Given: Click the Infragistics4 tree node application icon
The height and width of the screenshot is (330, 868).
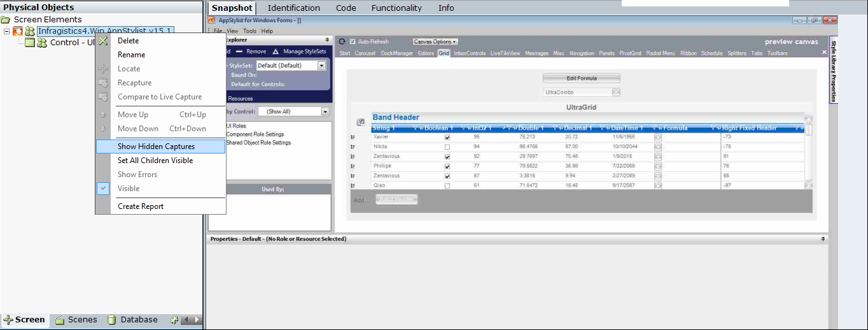Looking at the screenshot, I should coord(18,31).
